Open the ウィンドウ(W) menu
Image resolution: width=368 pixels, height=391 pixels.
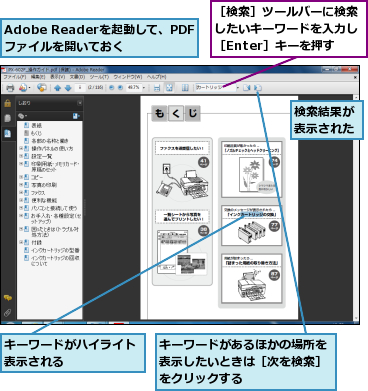point(128,77)
